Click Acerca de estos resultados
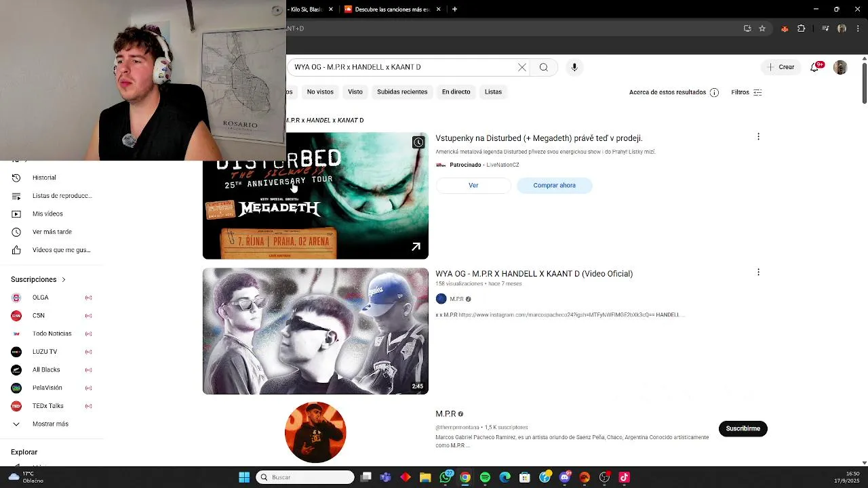The image size is (868, 488). click(667, 92)
